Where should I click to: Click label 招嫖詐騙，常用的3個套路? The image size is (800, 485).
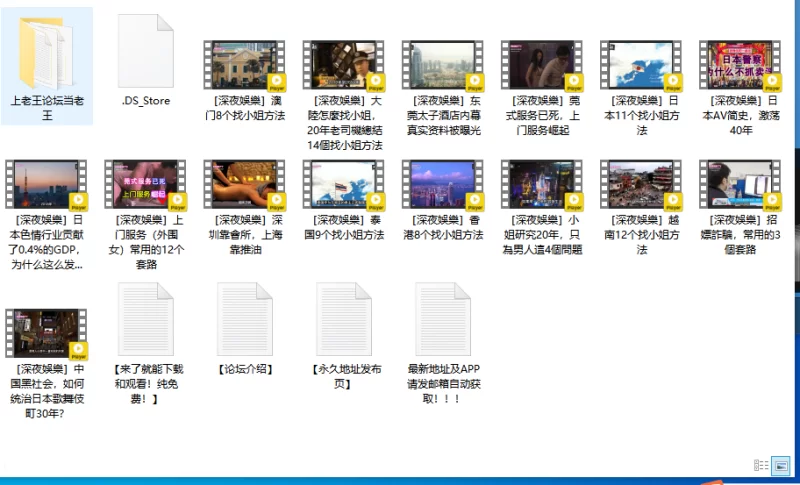(x=741, y=235)
